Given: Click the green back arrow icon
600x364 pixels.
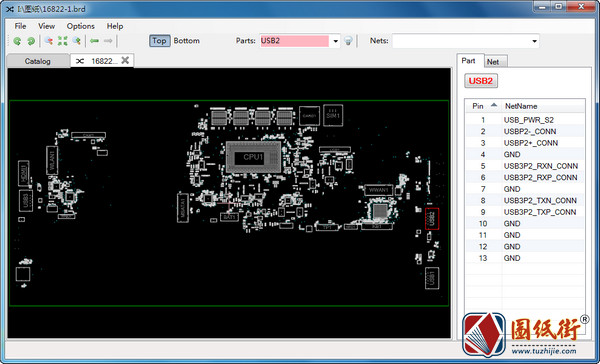Looking at the screenshot, I should click(x=95, y=41).
